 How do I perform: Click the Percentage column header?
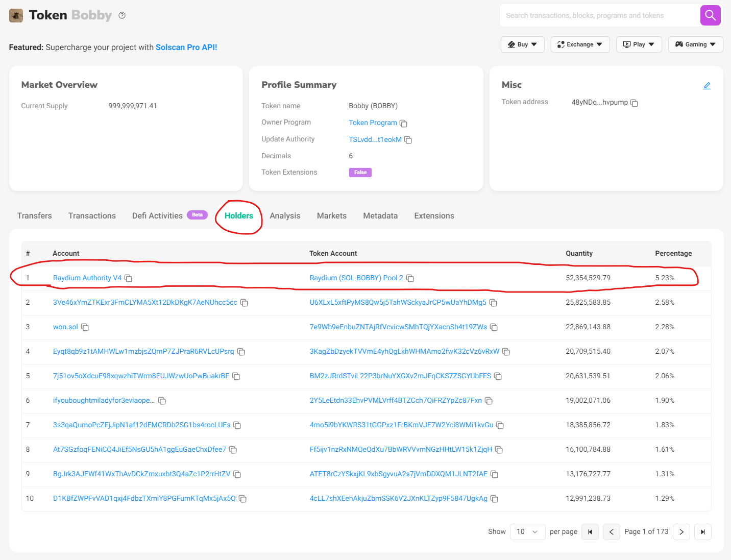(x=673, y=254)
